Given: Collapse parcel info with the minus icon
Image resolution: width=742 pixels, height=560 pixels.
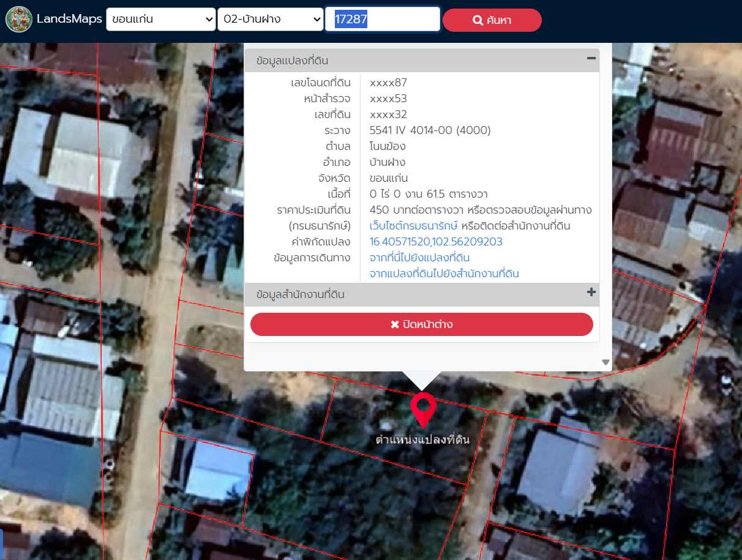Looking at the screenshot, I should pyautogui.click(x=591, y=59).
